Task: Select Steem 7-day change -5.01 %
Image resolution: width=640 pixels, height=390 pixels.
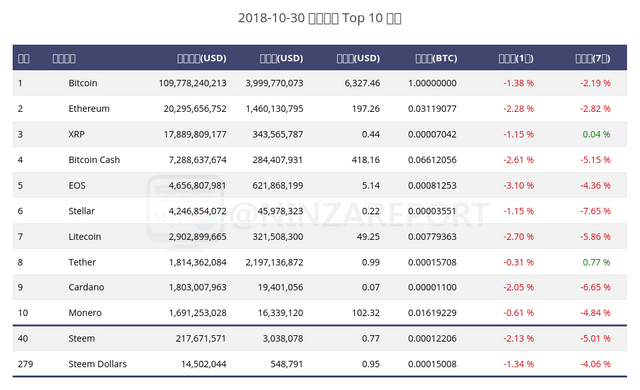Action: pos(596,339)
